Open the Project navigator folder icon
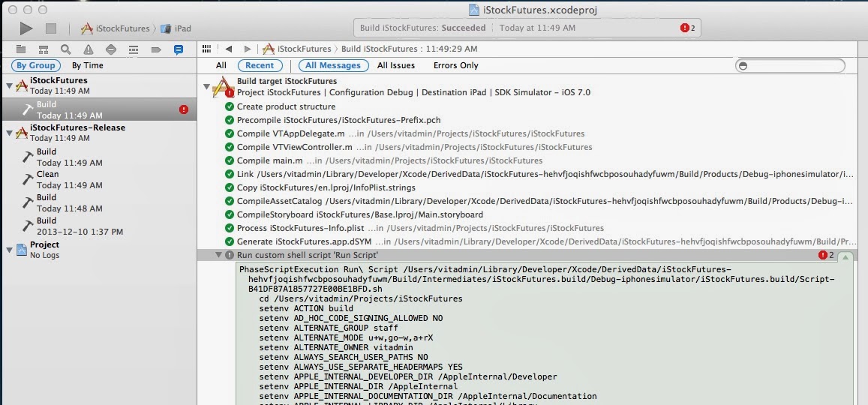The width and height of the screenshot is (868, 405). tap(20, 49)
